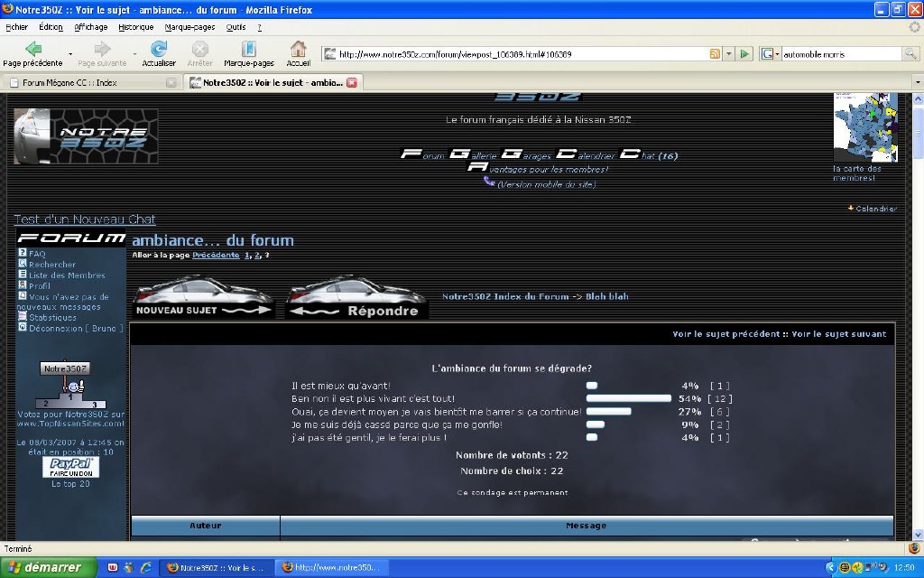
Task: Click the grey Page suivante forward arrow
Action: tap(103, 49)
